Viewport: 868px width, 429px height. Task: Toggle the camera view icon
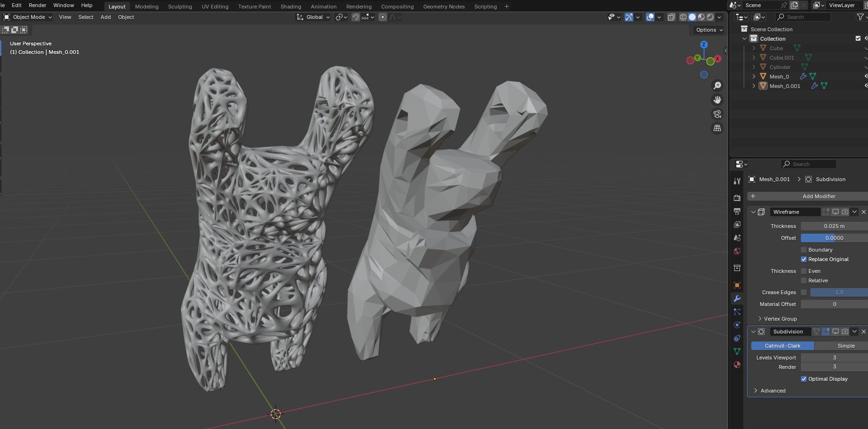[717, 114]
